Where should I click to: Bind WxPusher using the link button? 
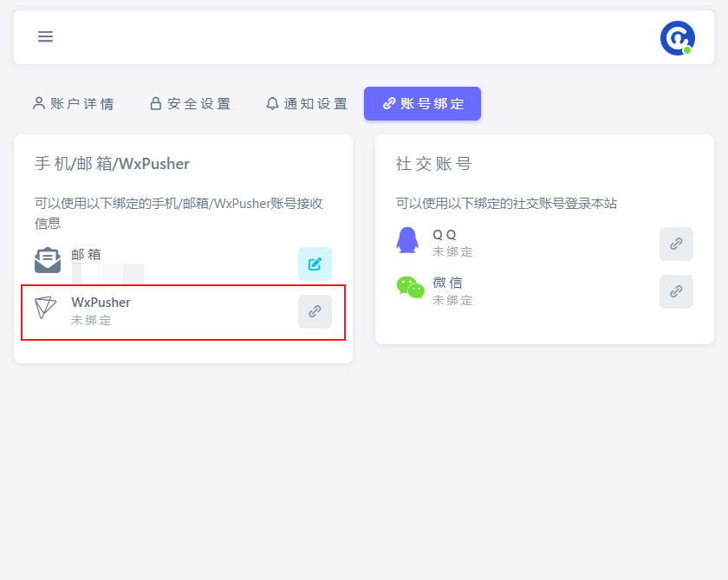point(315,311)
